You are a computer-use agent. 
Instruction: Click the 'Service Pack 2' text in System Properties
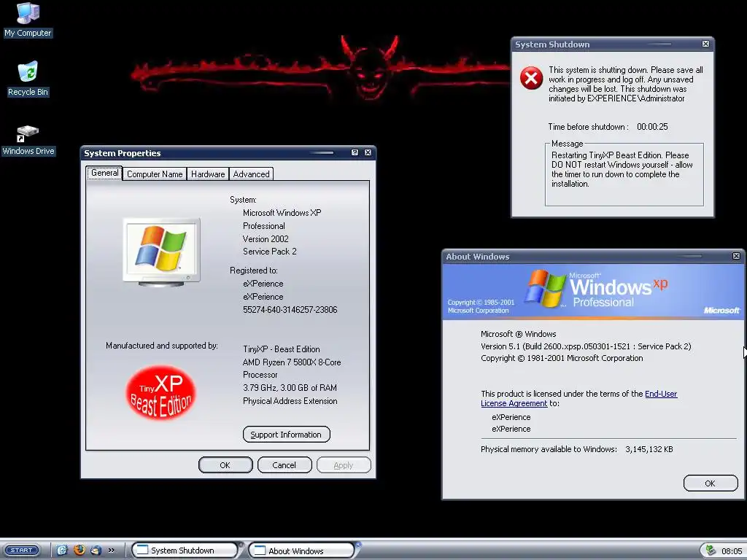click(x=270, y=252)
